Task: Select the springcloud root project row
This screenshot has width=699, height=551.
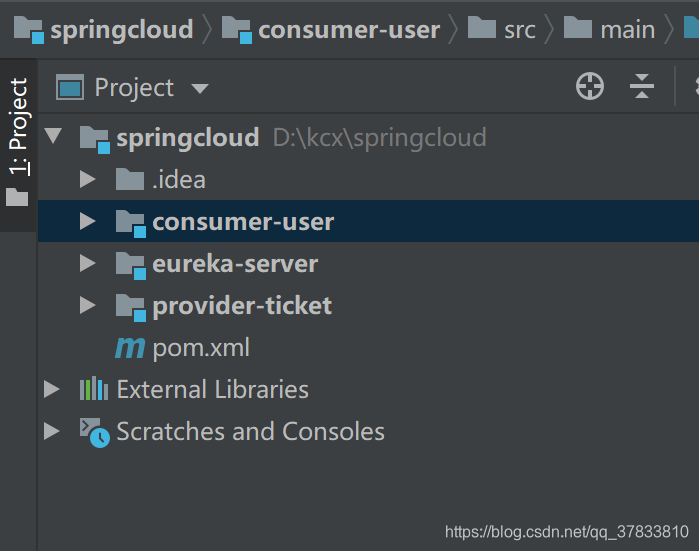Action: pos(368,137)
